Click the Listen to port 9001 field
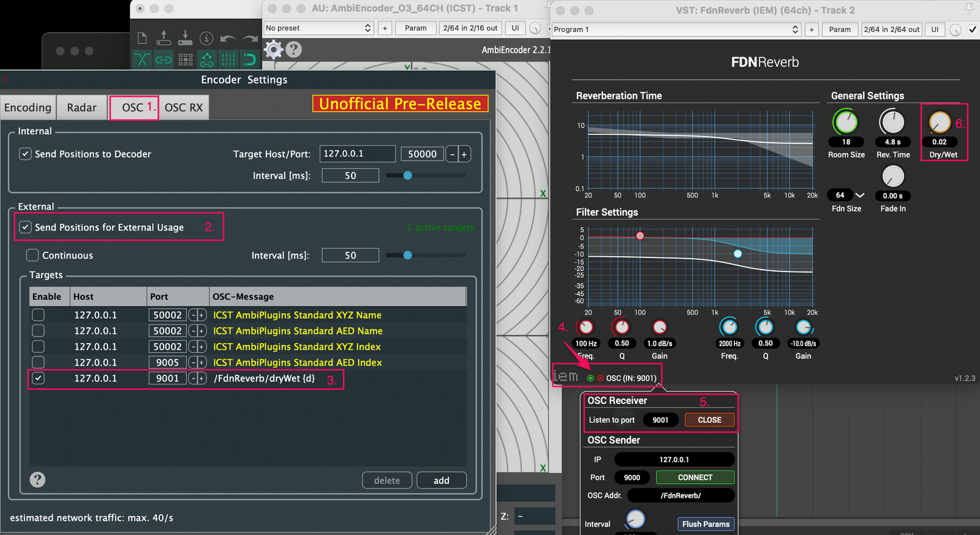 [x=660, y=420]
